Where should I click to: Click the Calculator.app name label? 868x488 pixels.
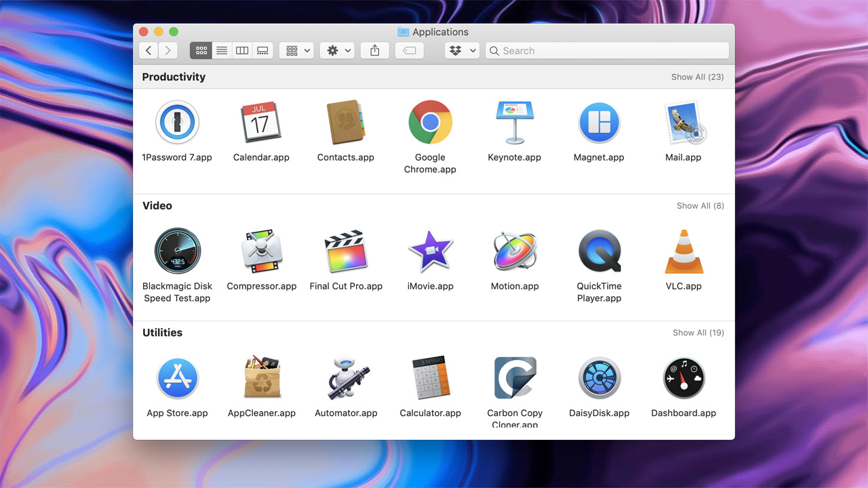431,413
